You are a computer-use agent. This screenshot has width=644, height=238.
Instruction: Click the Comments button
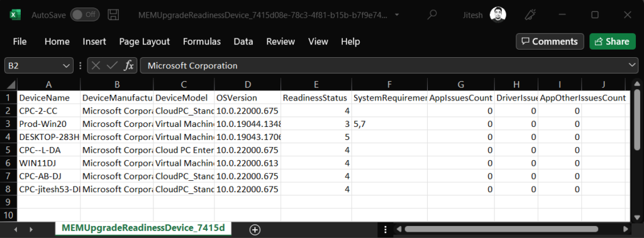[x=550, y=41]
